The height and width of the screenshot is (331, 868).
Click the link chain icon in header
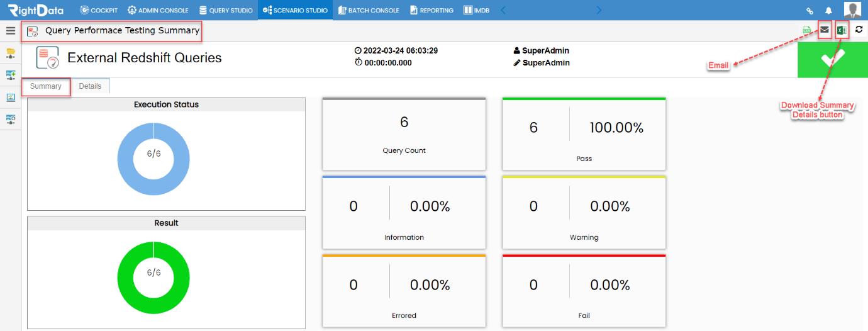pos(810,11)
